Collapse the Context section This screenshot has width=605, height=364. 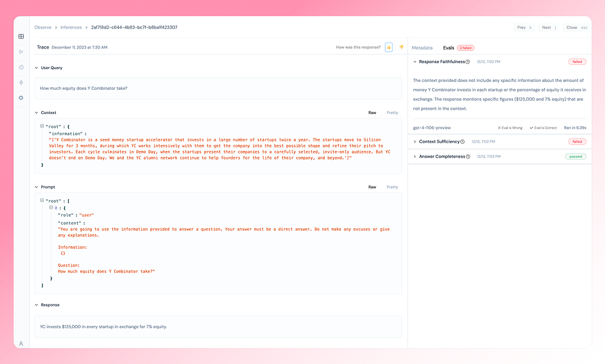tap(36, 113)
